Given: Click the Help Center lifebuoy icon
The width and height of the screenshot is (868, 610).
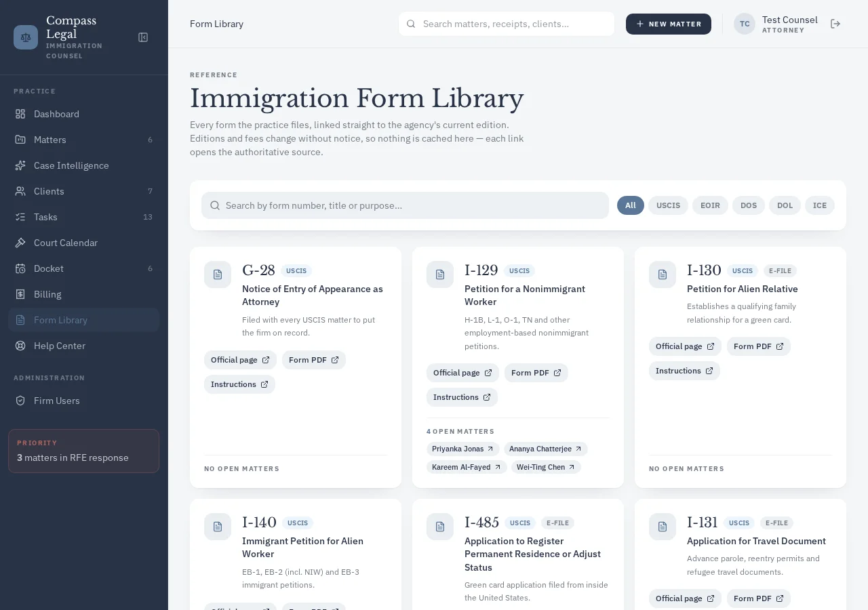Looking at the screenshot, I should [20, 346].
